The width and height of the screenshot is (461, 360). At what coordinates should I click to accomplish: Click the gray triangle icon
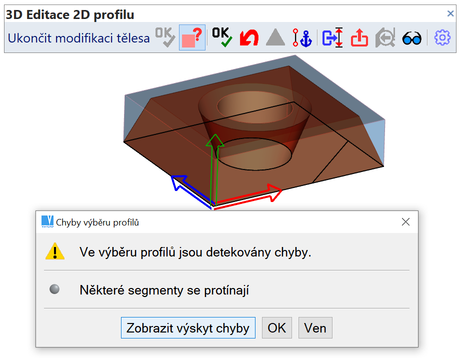(276, 38)
